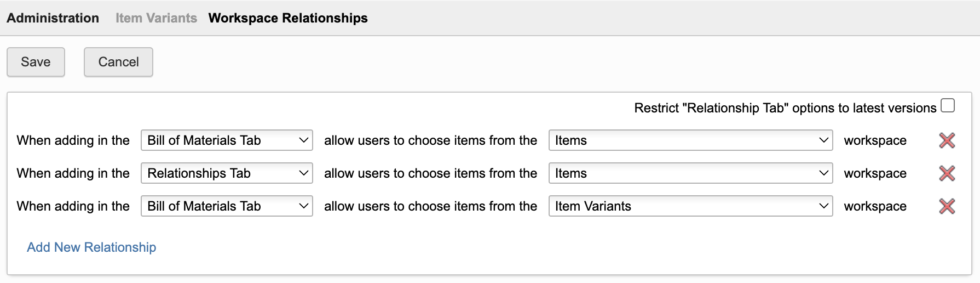Toggle the restrict to latest versions checkbox

coord(948,105)
